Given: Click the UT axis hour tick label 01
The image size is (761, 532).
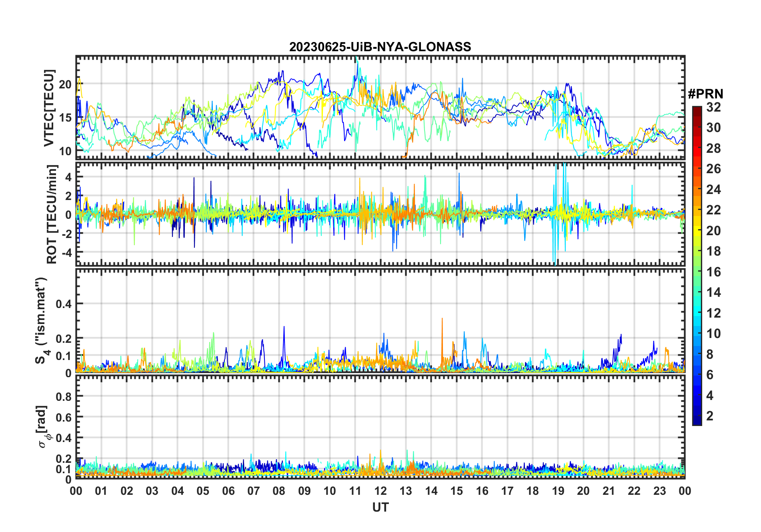Looking at the screenshot, I should point(101,491).
